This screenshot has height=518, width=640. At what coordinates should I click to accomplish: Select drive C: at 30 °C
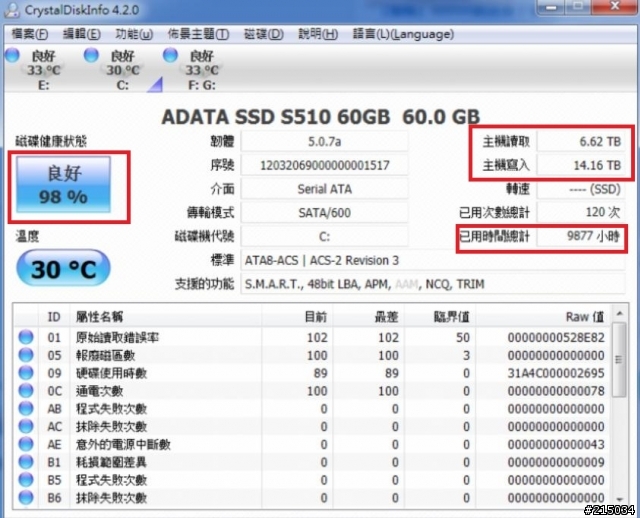[x=122, y=70]
